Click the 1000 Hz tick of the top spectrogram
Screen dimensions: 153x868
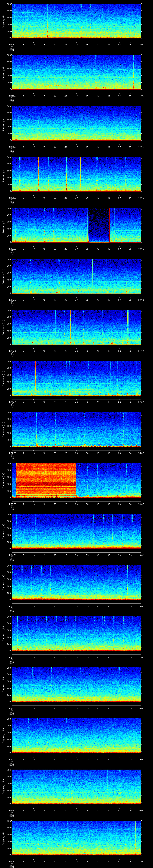point(8,4)
